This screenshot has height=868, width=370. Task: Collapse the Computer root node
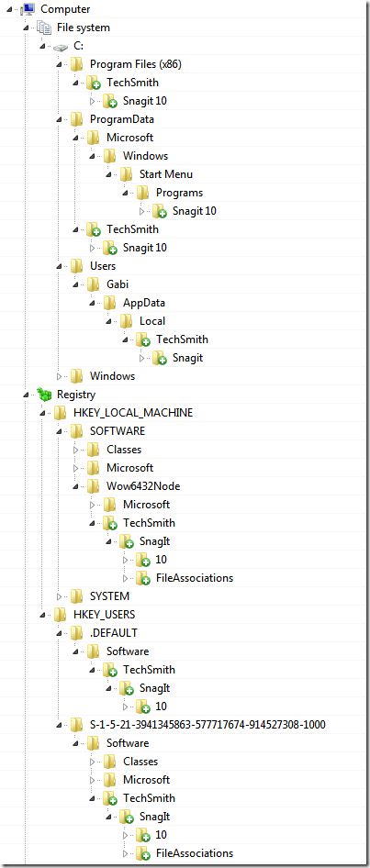point(10,10)
